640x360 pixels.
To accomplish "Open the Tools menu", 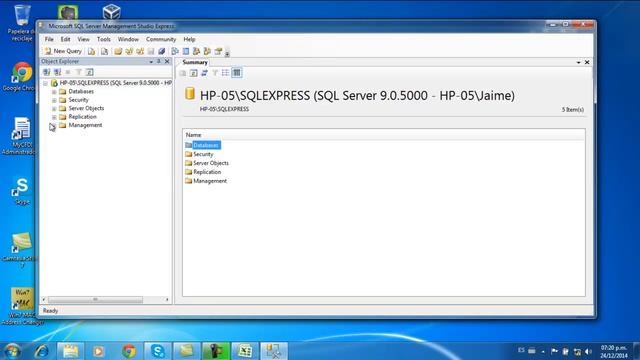I will [104, 39].
